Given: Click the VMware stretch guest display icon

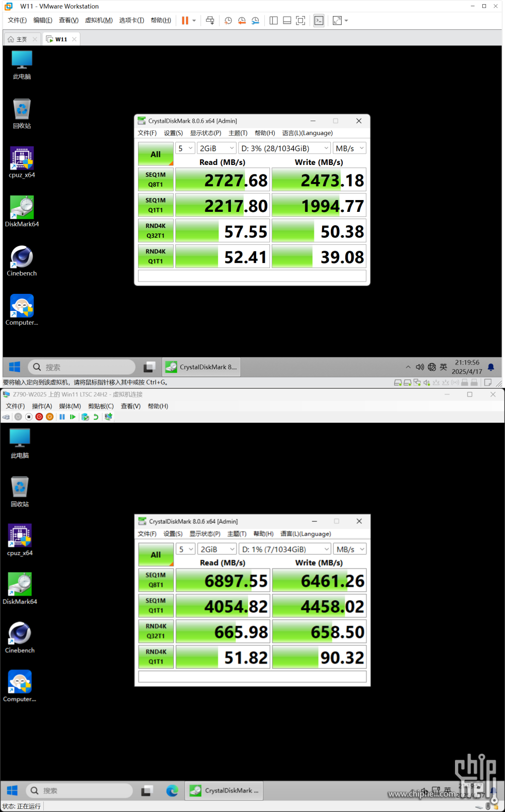Looking at the screenshot, I should 337,21.
